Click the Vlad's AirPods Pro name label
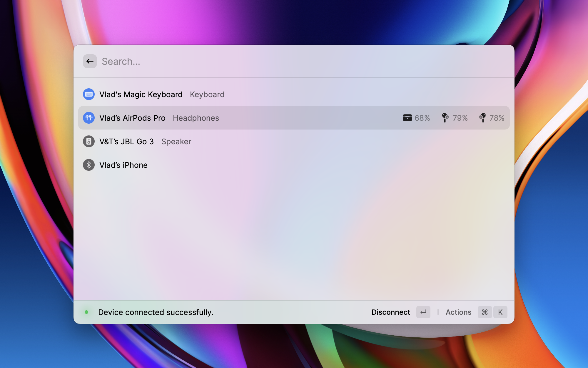588x368 pixels. coord(132,118)
